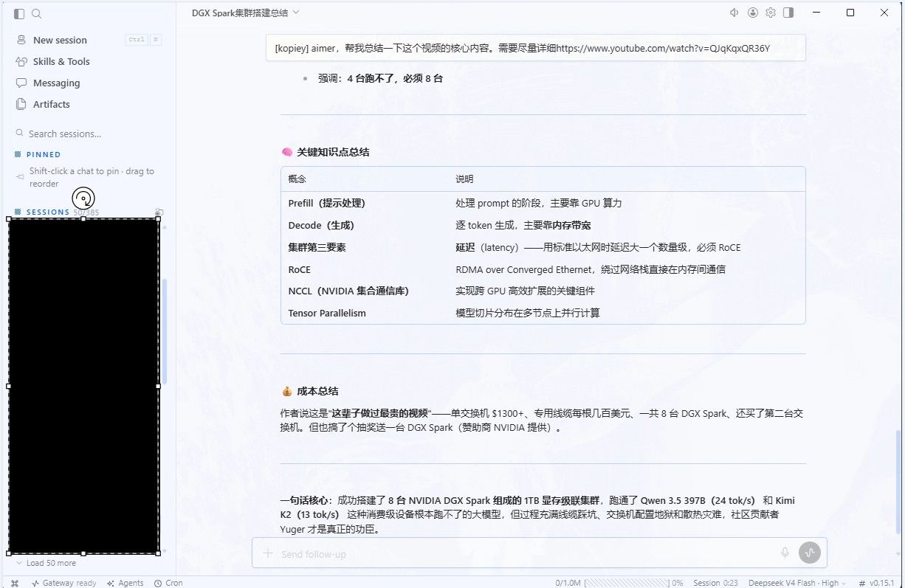Click the round send button
905x588 pixels.
tap(810, 553)
